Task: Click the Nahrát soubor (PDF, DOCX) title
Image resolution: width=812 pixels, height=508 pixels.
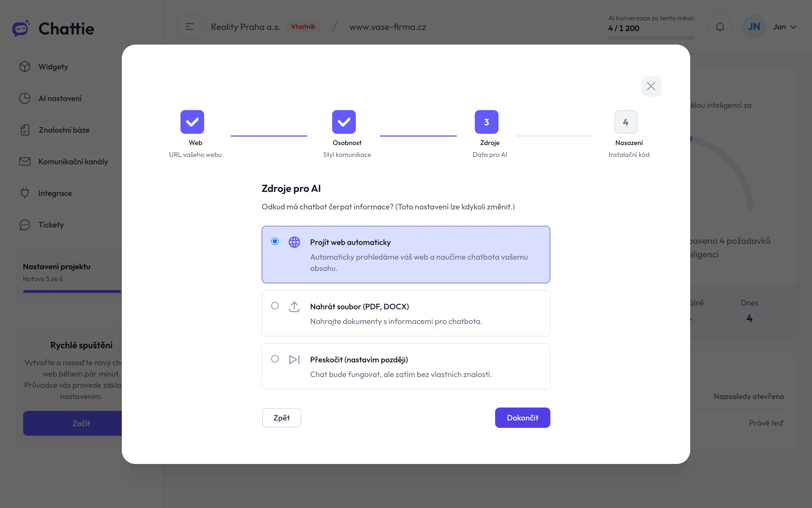Action: [359, 306]
